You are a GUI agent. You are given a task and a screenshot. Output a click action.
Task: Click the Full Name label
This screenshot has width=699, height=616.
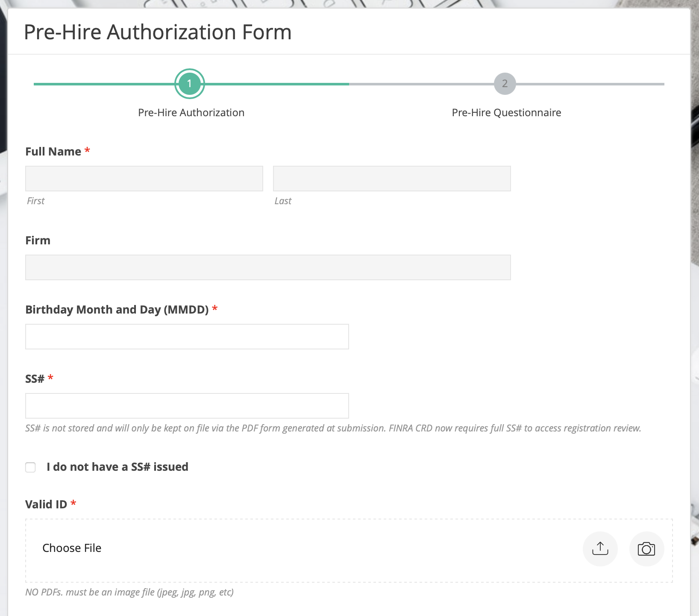point(53,152)
